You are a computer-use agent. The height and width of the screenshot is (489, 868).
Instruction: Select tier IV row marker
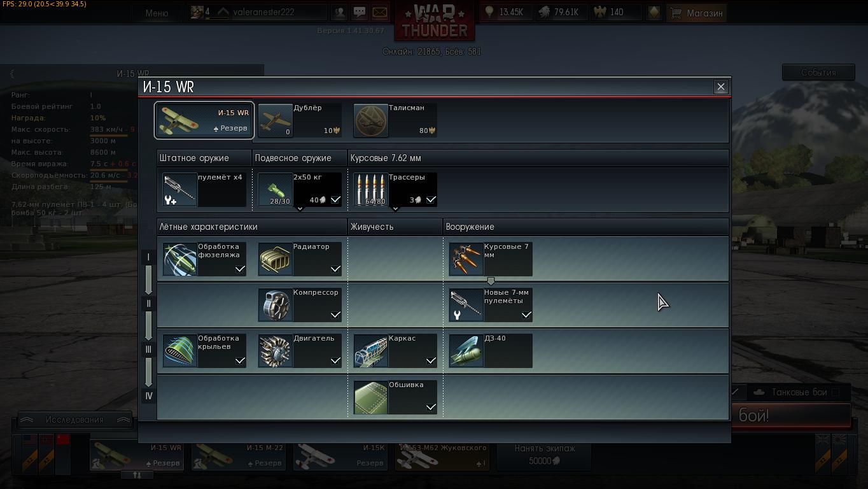pos(148,395)
